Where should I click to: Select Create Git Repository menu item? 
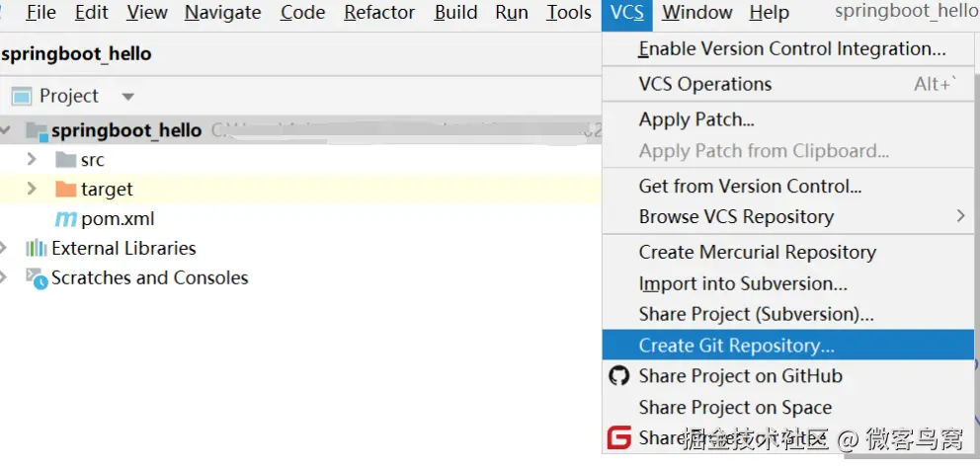point(736,346)
